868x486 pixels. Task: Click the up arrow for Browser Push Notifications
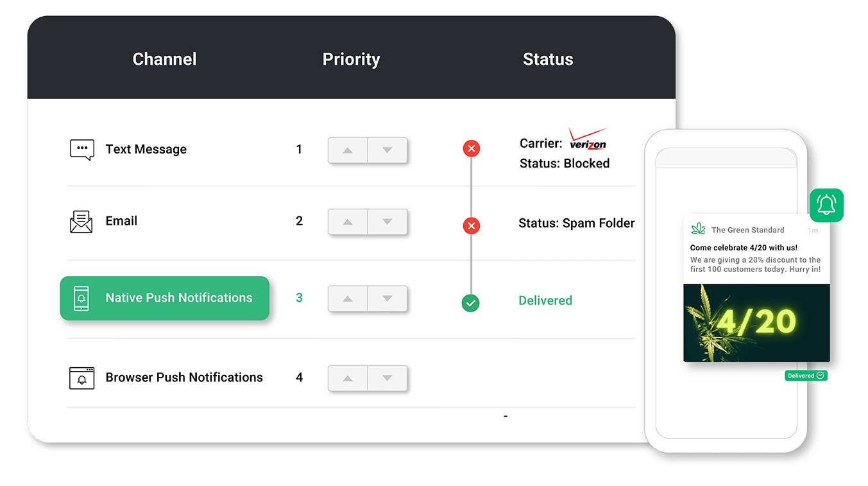[x=347, y=378]
